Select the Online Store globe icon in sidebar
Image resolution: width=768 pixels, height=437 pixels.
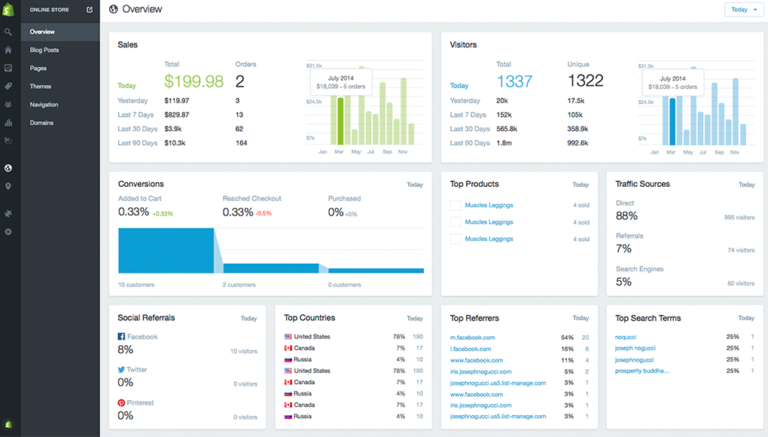pos(8,168)
